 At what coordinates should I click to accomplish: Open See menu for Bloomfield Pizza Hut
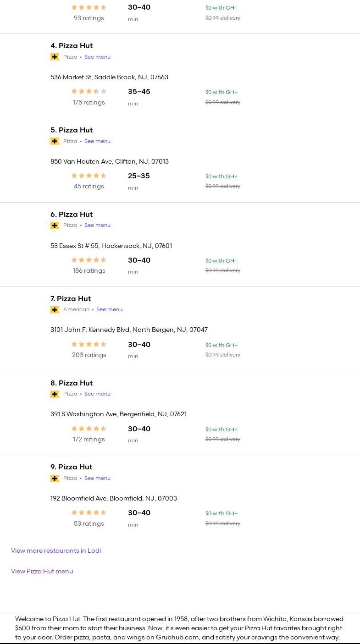click(97, 478)
